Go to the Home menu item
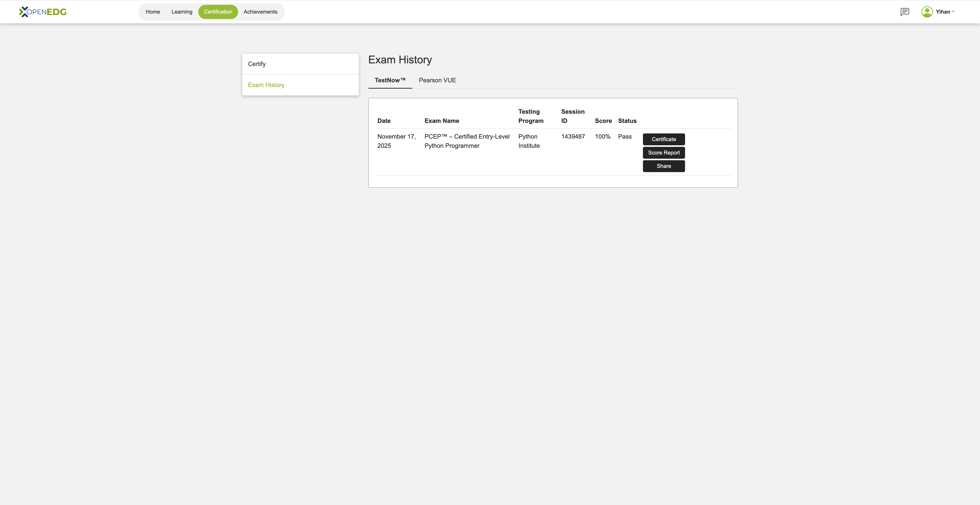 point(153,12)
